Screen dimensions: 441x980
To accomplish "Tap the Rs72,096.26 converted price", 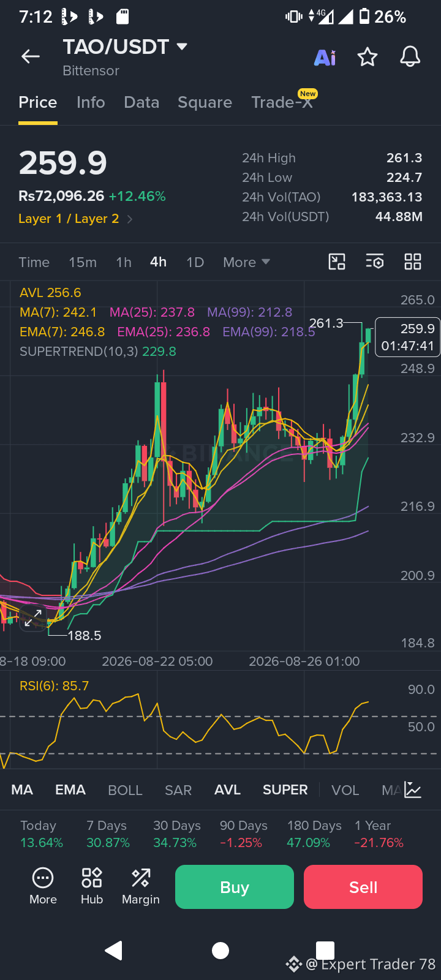I will coord(61,196).
